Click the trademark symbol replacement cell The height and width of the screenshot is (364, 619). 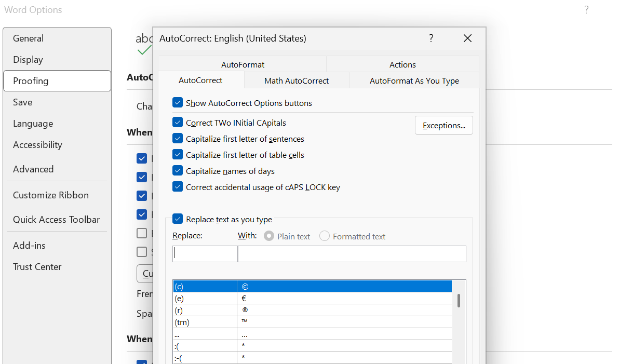(344, 322)
